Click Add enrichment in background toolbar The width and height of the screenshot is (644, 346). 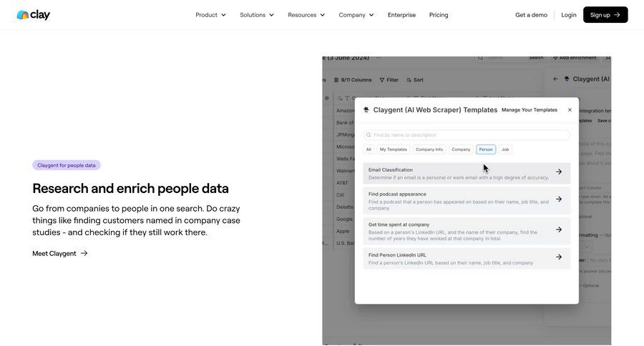(575, 58)
